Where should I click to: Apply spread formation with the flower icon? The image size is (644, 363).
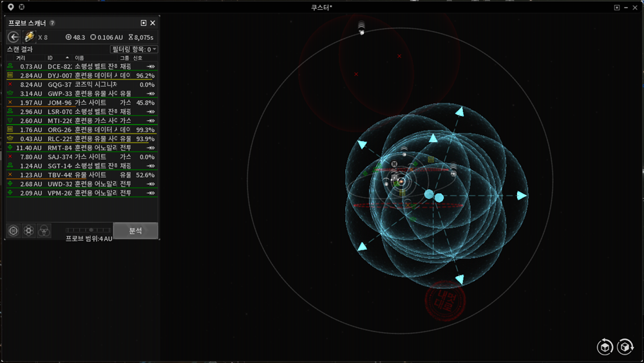click(29, 231)
